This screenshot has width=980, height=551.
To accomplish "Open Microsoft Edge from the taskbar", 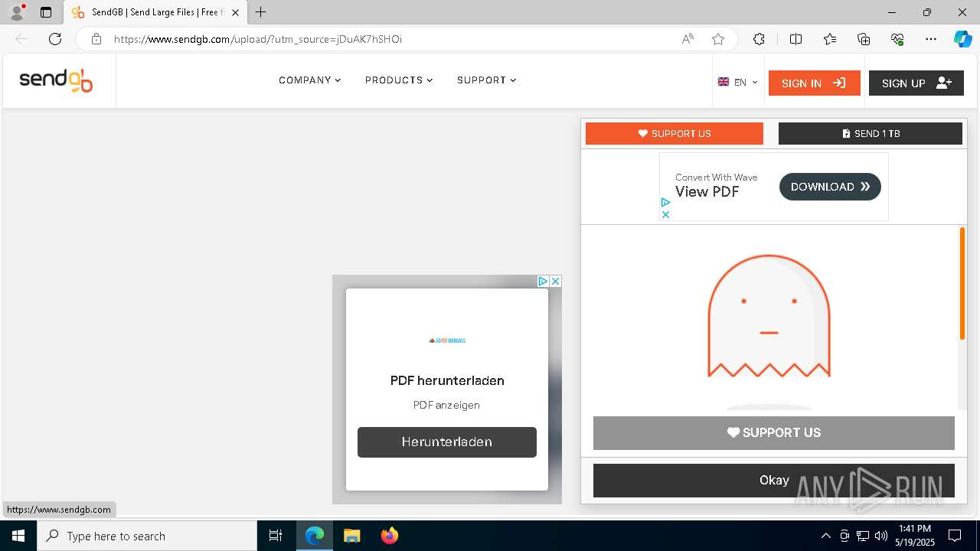I will (x=315, y=536).
